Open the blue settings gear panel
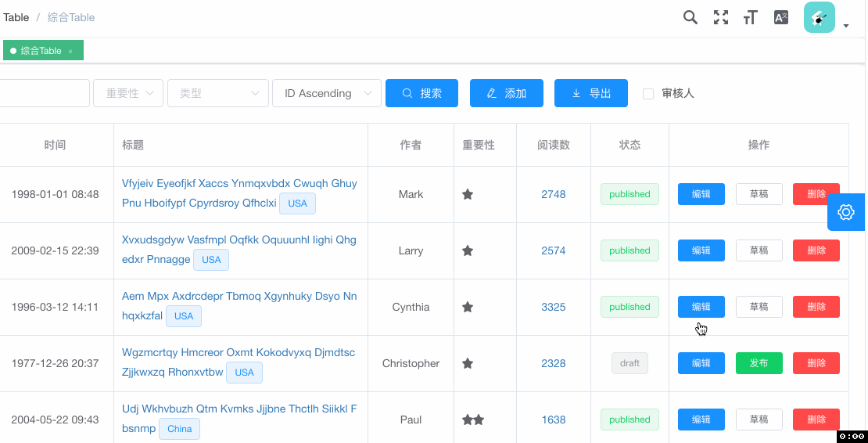Image resolution: width=868 pixels, height=443 pixels. click(846, 212)
